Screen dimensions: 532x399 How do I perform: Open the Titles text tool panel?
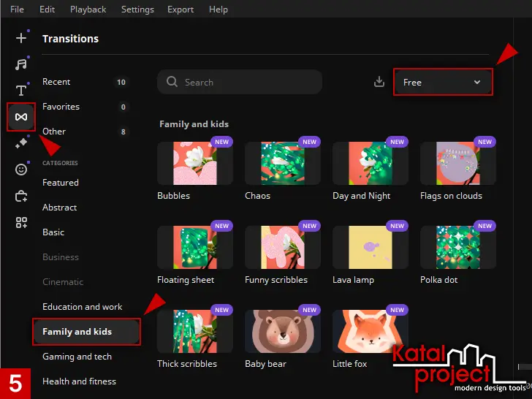21,91
